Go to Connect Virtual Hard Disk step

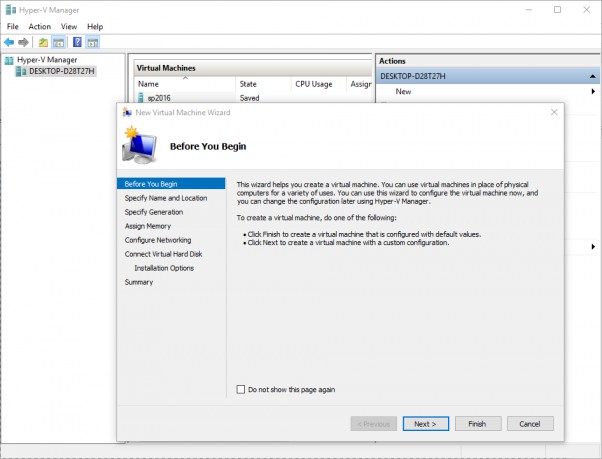(163, 254)
